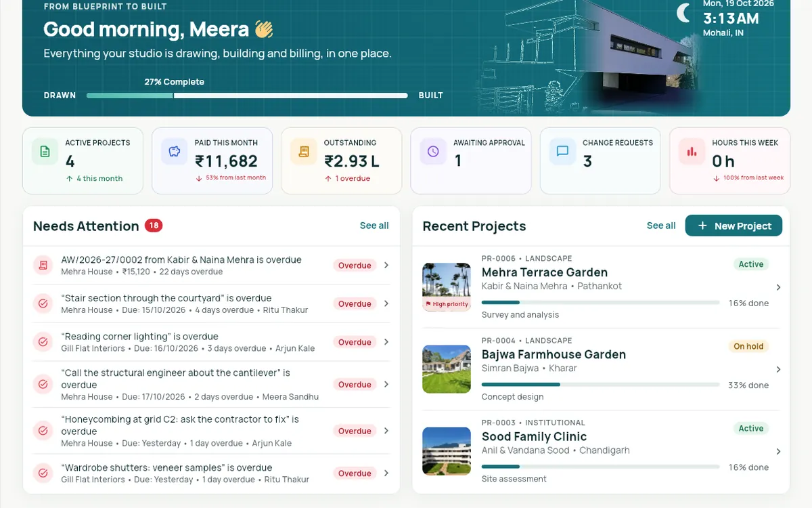
Task: Click the ₹11,682 paid amount
Action: click(226, 161)
